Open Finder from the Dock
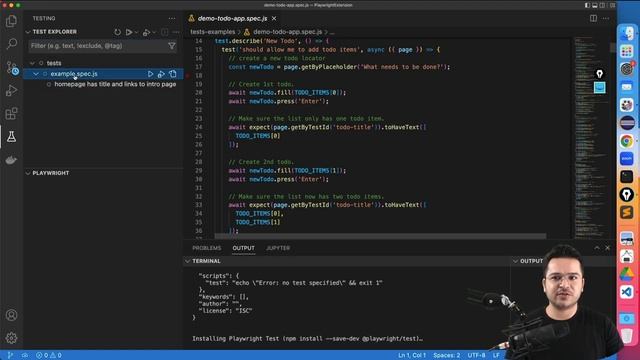Screen dimensions: 640x360 click(x=627, y=33)
